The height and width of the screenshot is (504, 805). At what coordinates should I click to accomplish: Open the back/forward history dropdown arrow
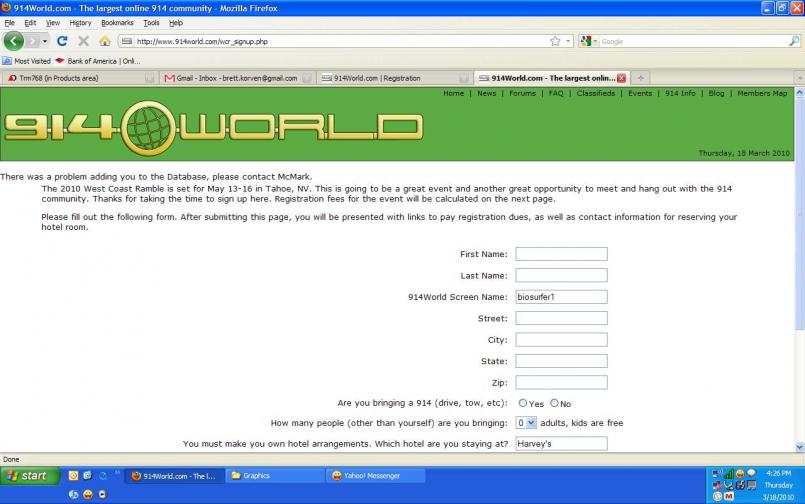pyautogui.click(x=45, y=41)
